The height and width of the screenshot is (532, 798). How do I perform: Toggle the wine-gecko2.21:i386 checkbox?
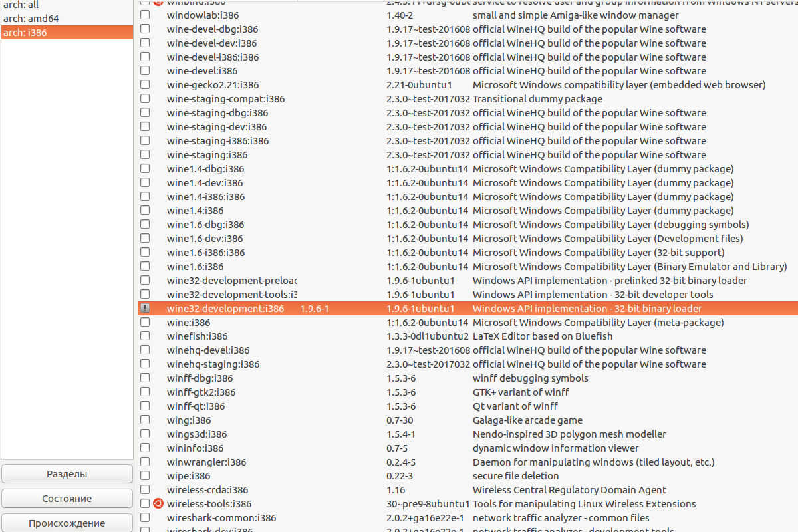point(145,84)
